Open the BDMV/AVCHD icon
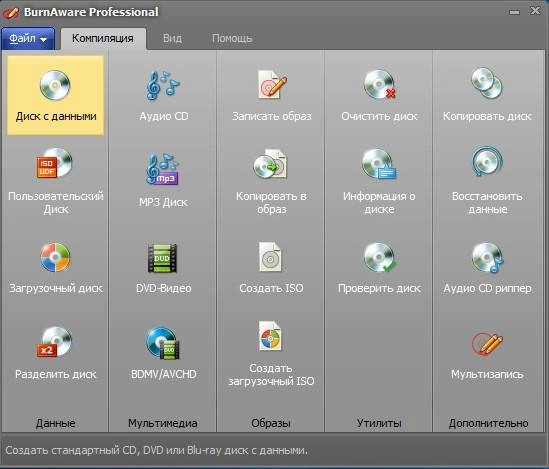The height and width of the screenshot is (469, 549). [163, 343]
